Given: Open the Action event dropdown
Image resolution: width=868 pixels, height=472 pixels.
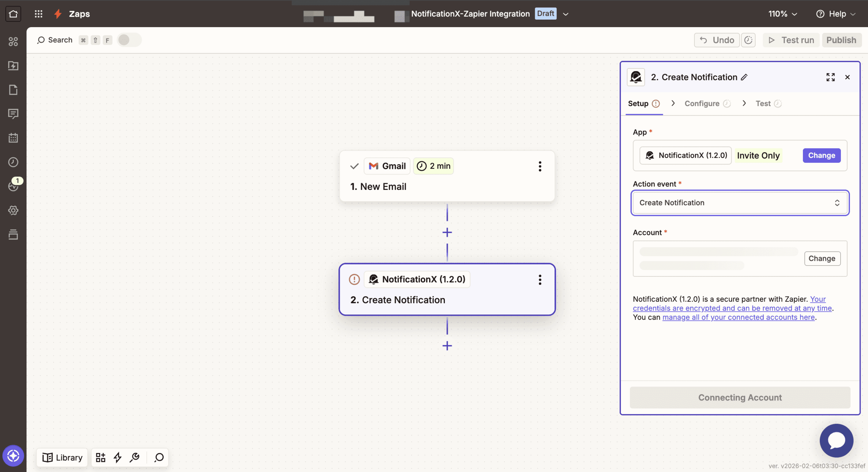Looking at the screenshot, I should (x=740, y=203).
